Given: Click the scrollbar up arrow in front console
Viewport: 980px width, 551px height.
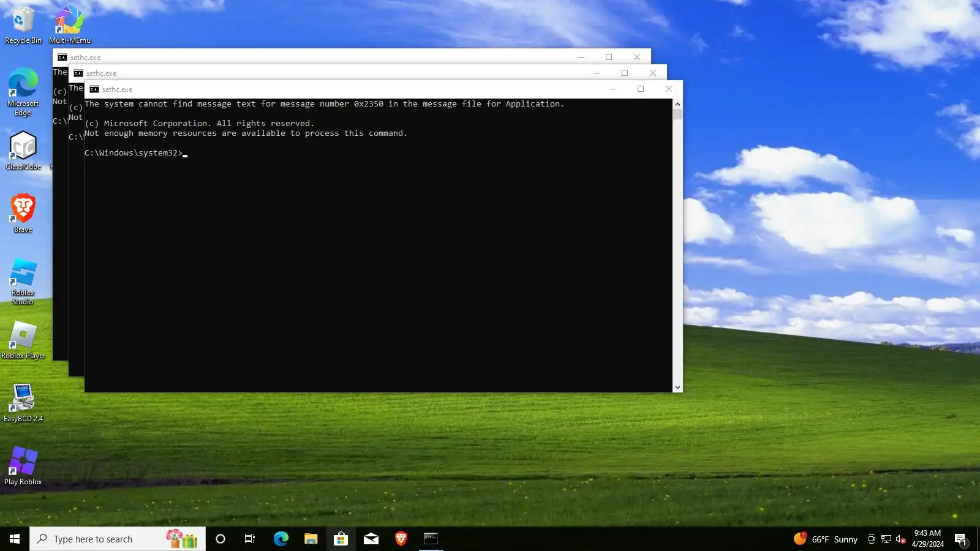Looking at the screenshot, I should pyautogui.click(x=677, y=104).
